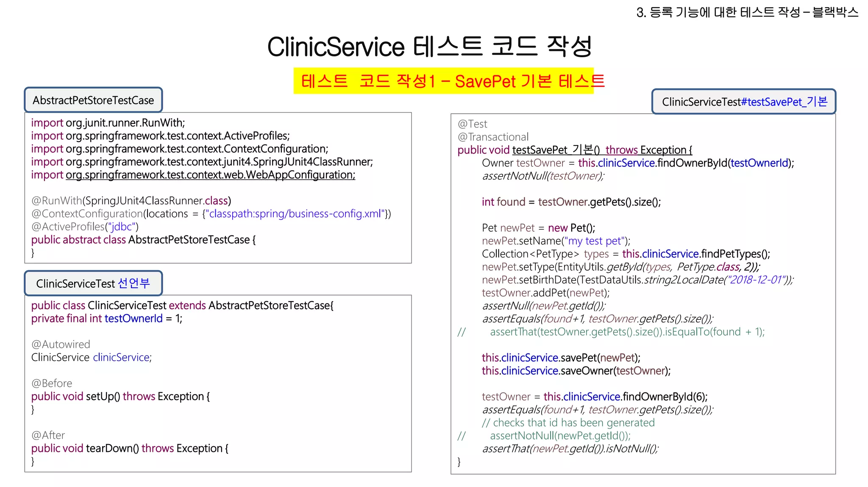Viewport: 868px width, 487px height.
Task: Click the commented 'assertNotNull(newPet.getId());' line
Action: pyautogui.click(x=544, y=436)
